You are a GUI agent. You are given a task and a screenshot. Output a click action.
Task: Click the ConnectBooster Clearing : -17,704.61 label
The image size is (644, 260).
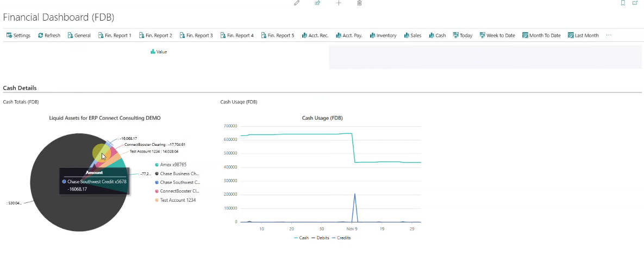pyautogui.click(x=155, y=145)
